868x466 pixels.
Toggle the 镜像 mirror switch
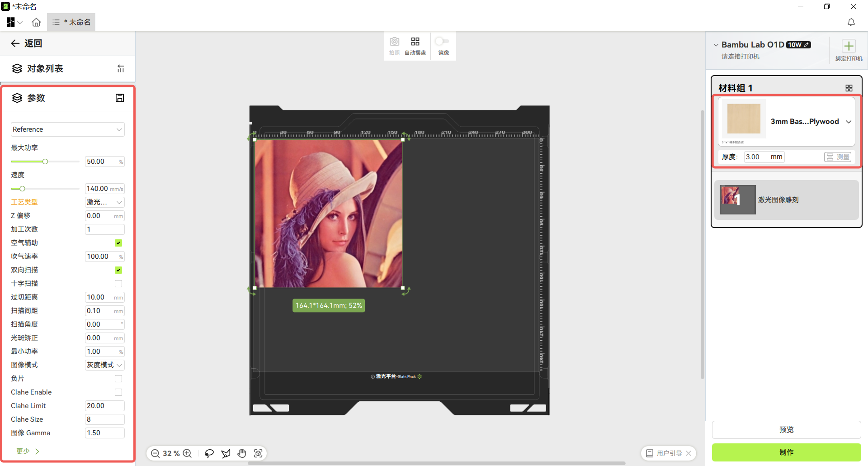pyautogui.click(x=442, y=41)
